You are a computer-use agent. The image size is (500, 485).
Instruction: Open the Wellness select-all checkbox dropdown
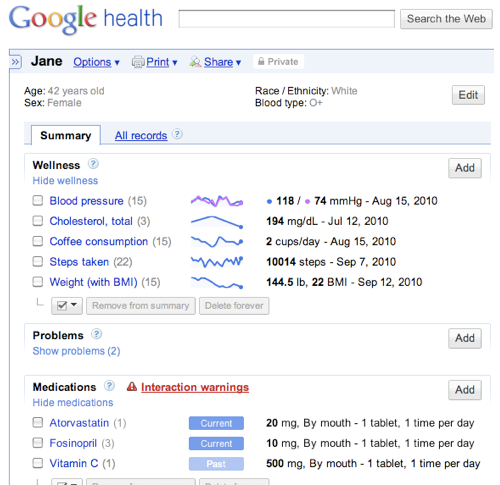(x=67, y=306)
